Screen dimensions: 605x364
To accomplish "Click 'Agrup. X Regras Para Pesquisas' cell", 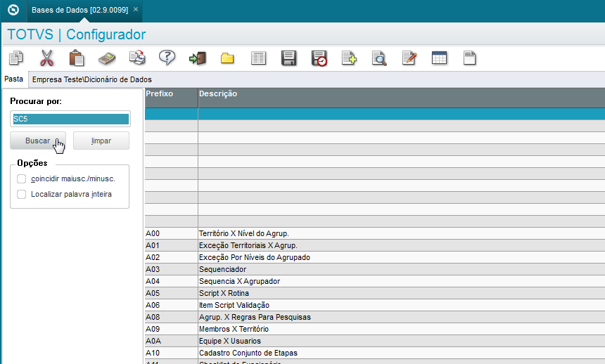I will [255, 318].
